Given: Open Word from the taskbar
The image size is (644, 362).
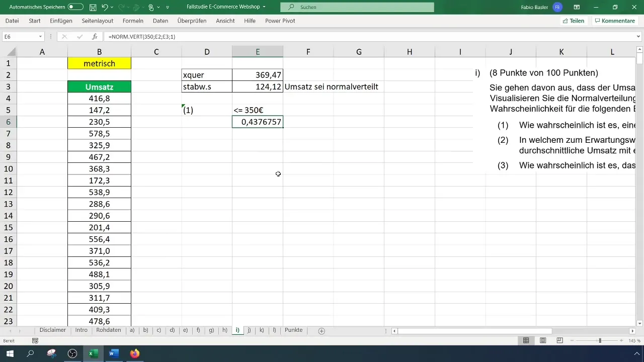Looking at the screenshot, I should pos(113,353).
